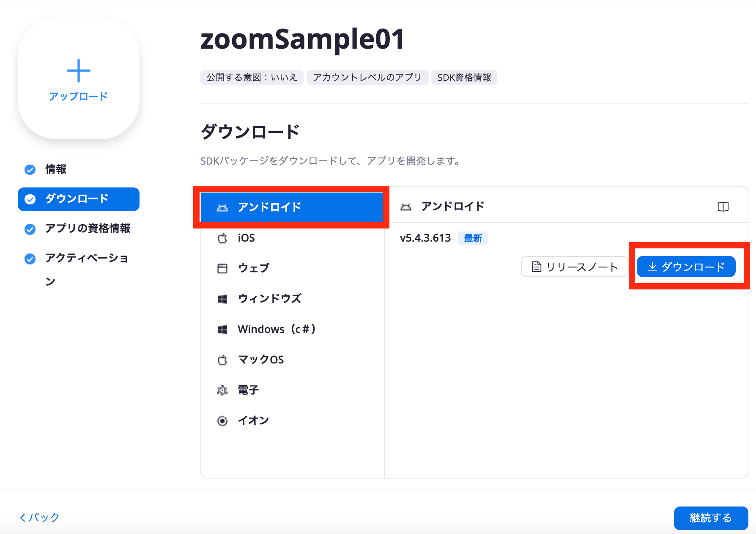Click the upload plus icon at top left
This screenshot has height=534, width=756.
click(x=78, y=71)
